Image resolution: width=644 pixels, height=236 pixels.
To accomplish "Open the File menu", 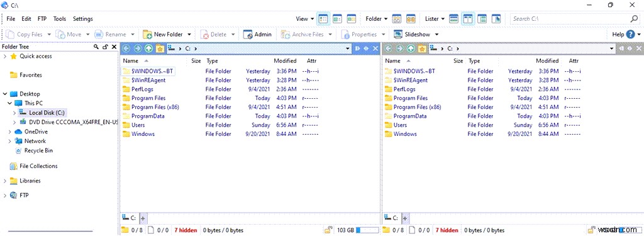I will (11, 18).
